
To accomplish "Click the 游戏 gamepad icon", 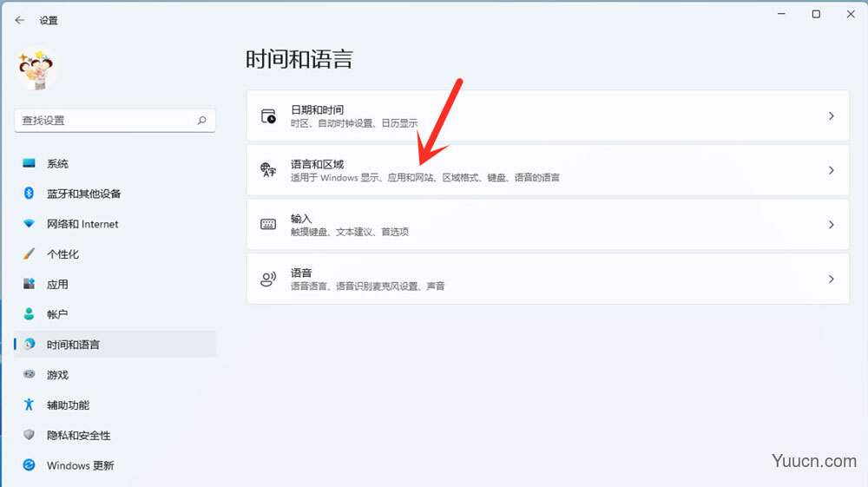I will 29,374.
